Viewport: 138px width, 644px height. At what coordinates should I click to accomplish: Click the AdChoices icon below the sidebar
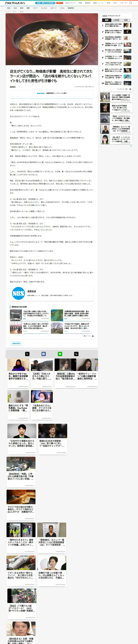click(131, 146)
